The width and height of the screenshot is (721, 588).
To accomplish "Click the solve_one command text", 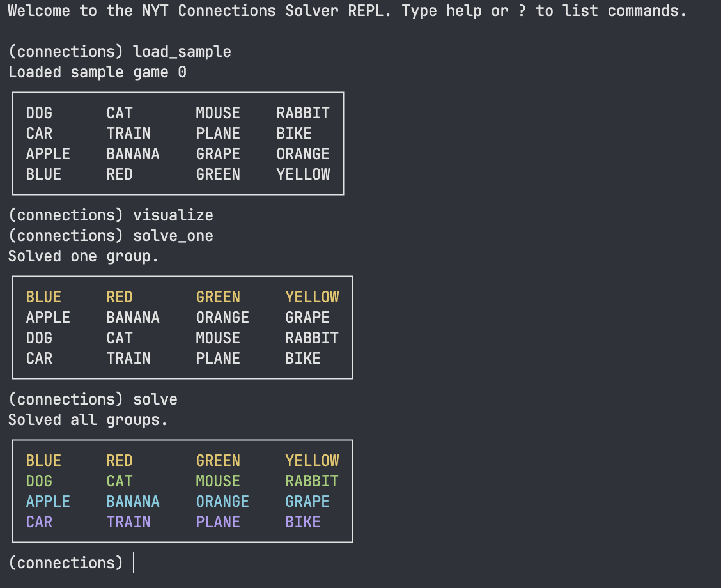I will click(x=173, y=236).
